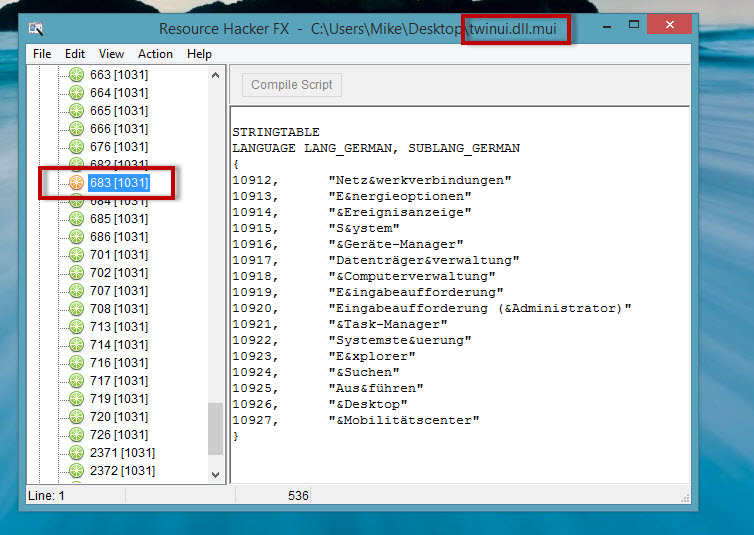
Task: Click the green icon beside 686 [1031]
Action: (x=76, y=236)
